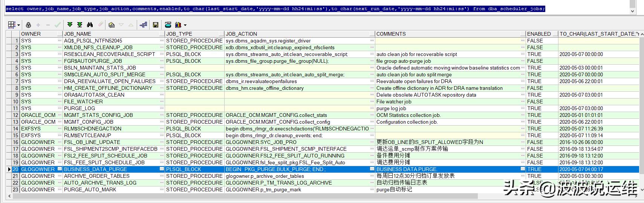Click the TO_CHAR(LAST_START_DATE column header

tap(599, 34)
